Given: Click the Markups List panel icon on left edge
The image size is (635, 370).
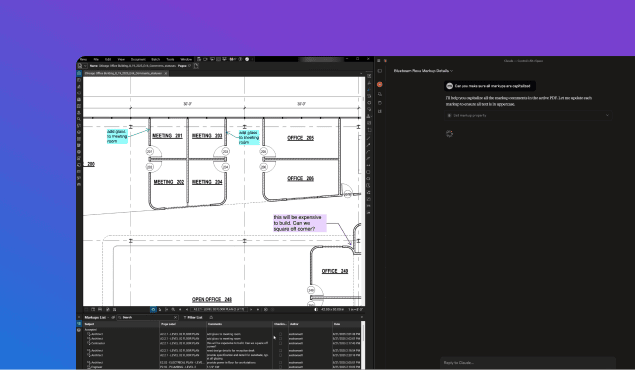Looking at the screenshot, I should [x=79, y=324].
